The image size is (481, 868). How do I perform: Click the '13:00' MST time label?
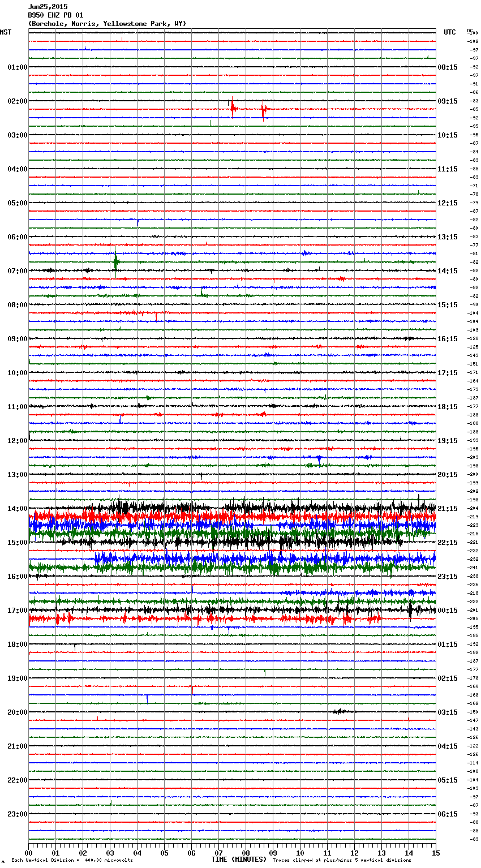(x=18, y=475)
